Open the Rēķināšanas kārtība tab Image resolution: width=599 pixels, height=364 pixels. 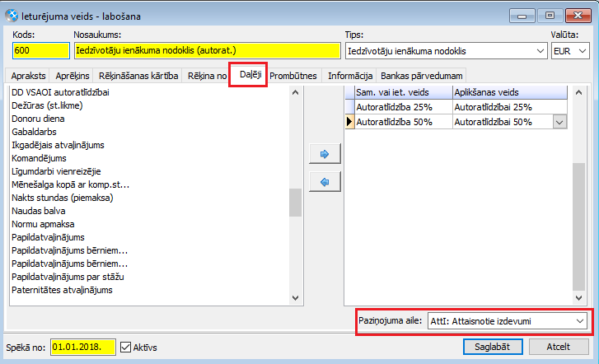pyautogui.click(x=138, y=76)
